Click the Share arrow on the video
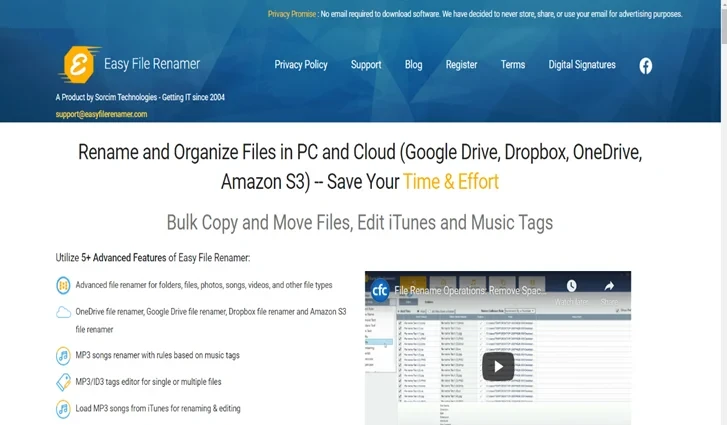 click(x=608, y=290)
